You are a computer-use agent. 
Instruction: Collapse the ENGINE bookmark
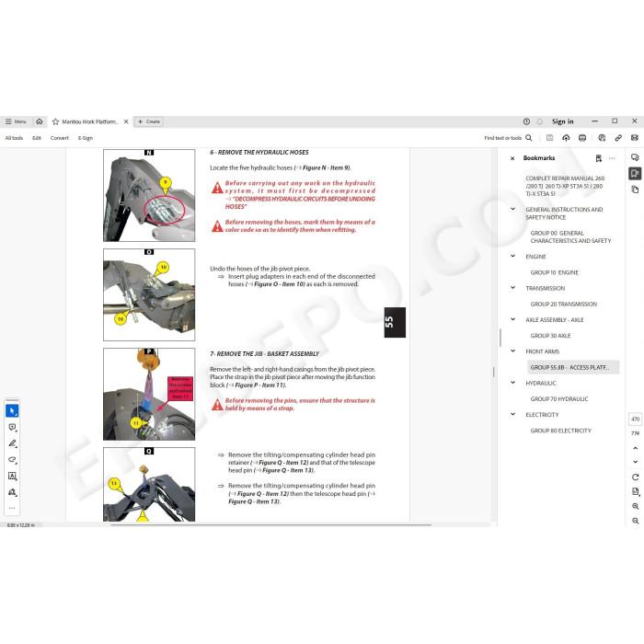(512, 257)
